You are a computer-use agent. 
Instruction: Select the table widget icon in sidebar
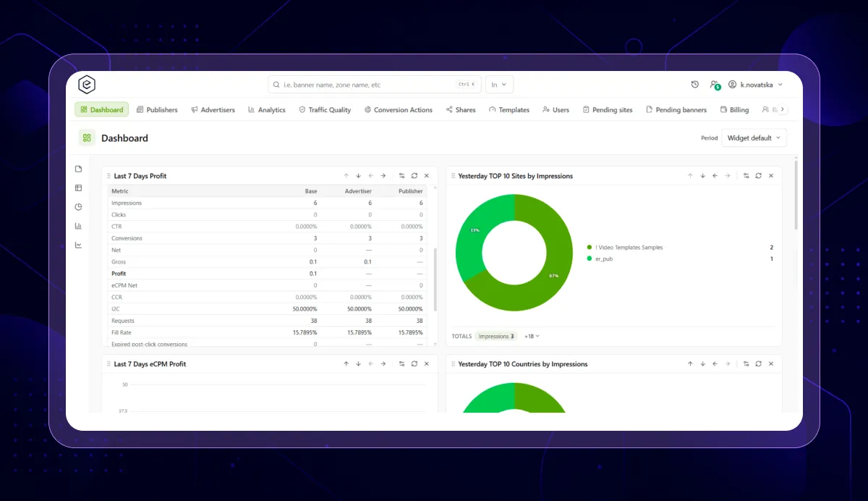coord(78,188)
